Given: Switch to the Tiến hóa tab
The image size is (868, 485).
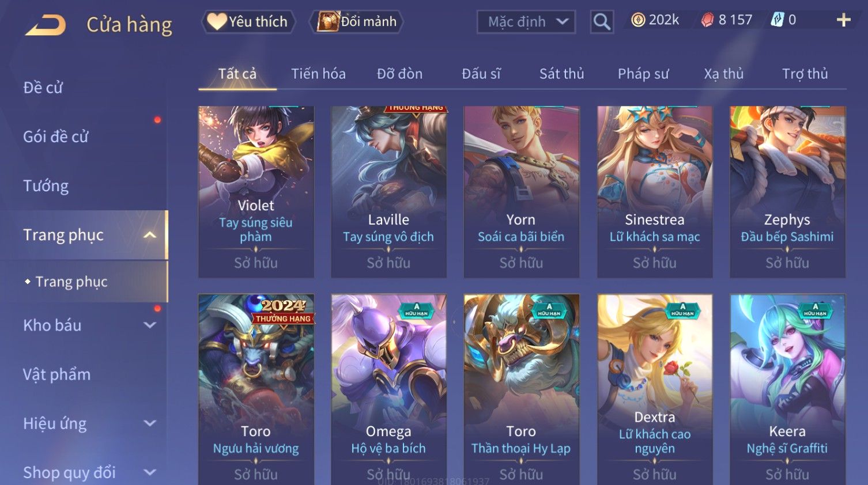Looking at the screenshot, I should (318, 74).
